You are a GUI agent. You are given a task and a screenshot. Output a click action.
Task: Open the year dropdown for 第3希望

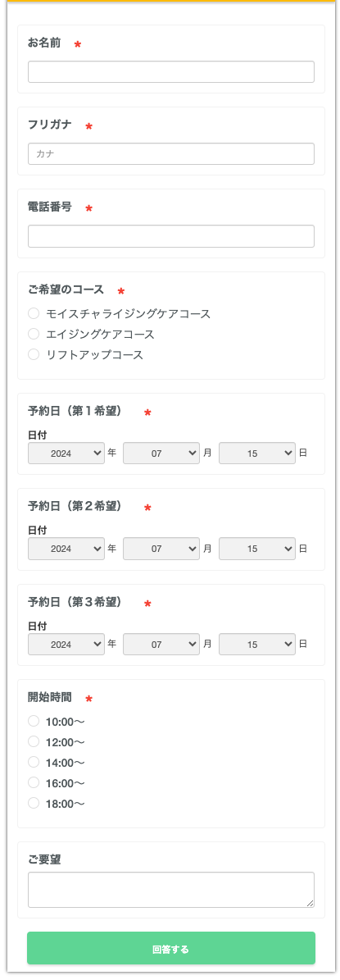click(x=66, y=645)
